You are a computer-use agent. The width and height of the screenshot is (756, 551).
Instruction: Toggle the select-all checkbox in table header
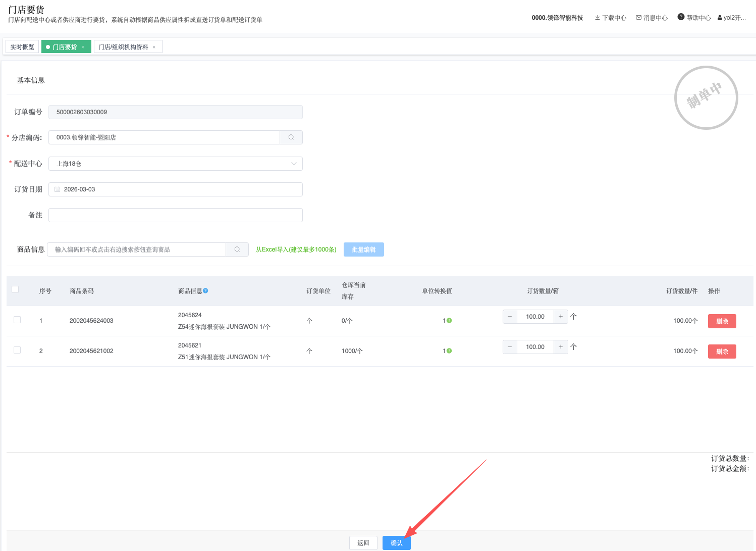(15, 289)
